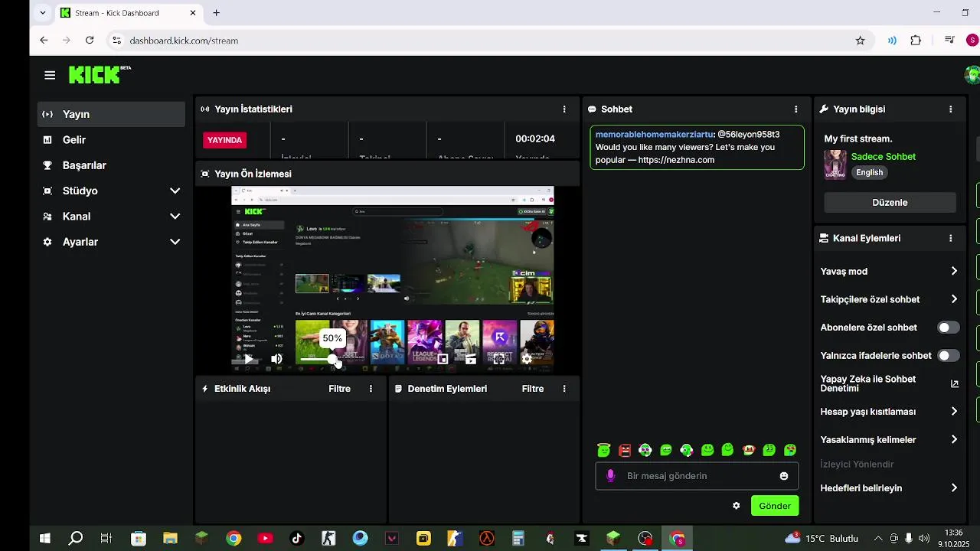Click the YAYINDA live badge
Image resolution: width=980 pixels, height=551 pixels.
(x=225, y=140)
